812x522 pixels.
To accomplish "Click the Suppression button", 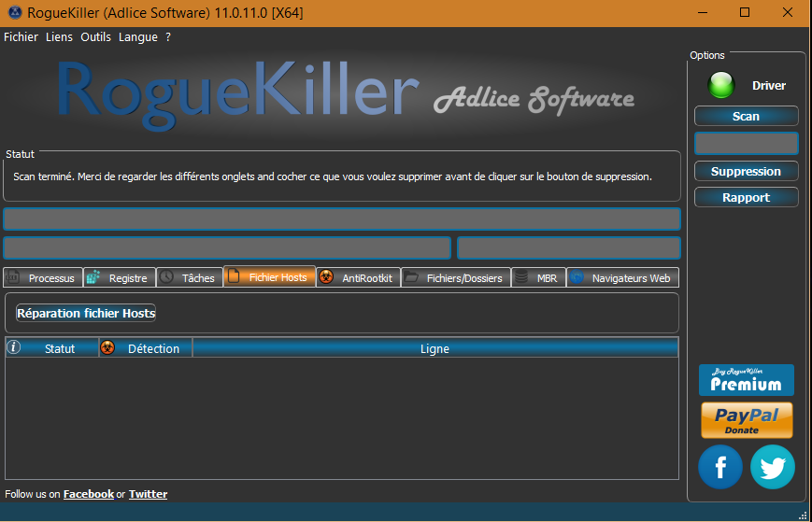I will [x=747, y=171].
